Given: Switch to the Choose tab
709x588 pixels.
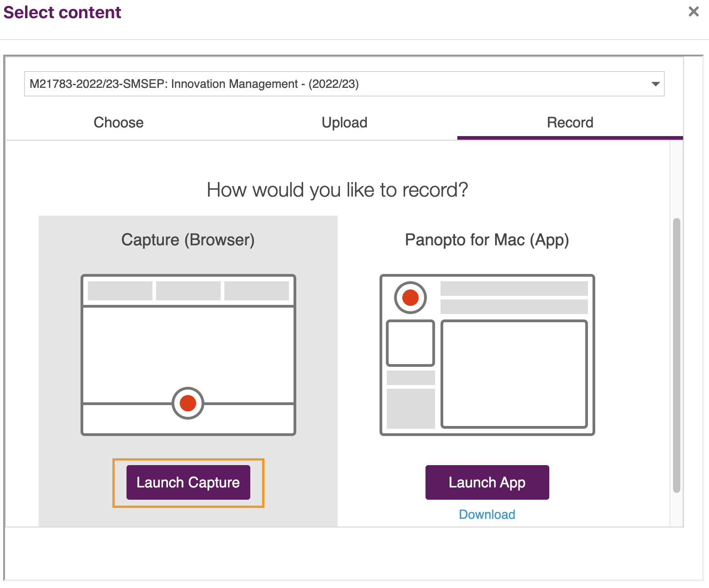Looking at the screenshot, I should [x=118, y=122].
